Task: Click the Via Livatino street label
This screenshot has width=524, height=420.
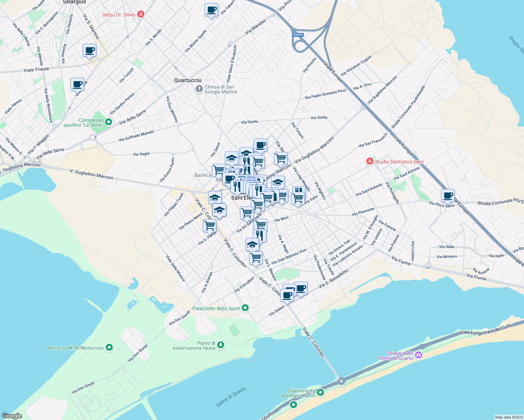Action: [413, 251]
